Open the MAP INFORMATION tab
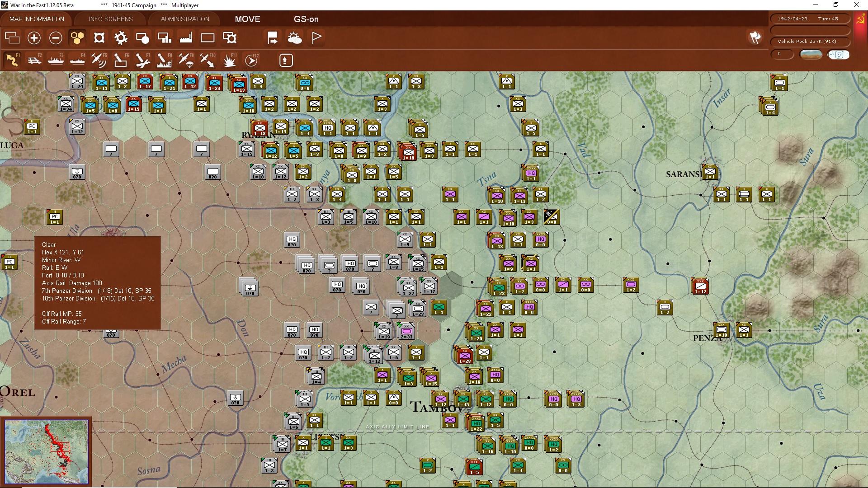This screenshot has width=868, height=488. point(37,19)
